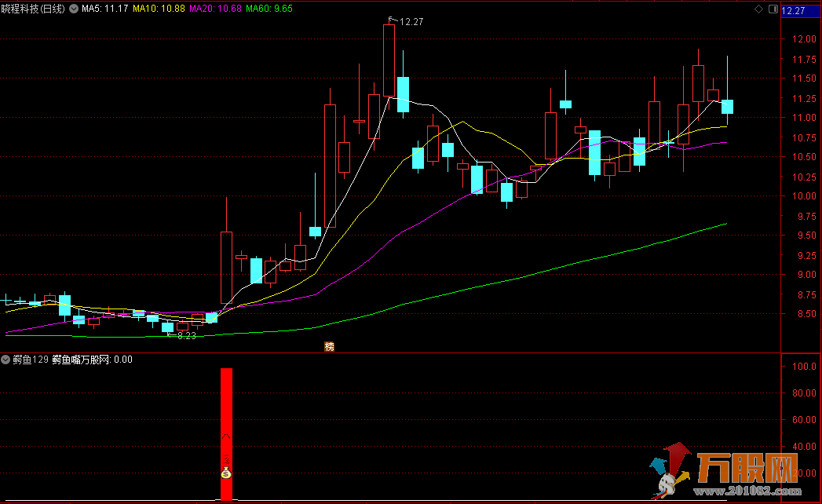
Task: Open the indicator dropdown beside 鳄鱼129
Action: tap(5, 360)
